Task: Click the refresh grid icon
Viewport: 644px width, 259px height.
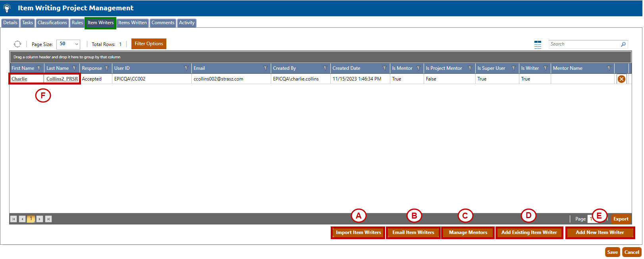Action: pyautogui.click(x=17, y=44)
